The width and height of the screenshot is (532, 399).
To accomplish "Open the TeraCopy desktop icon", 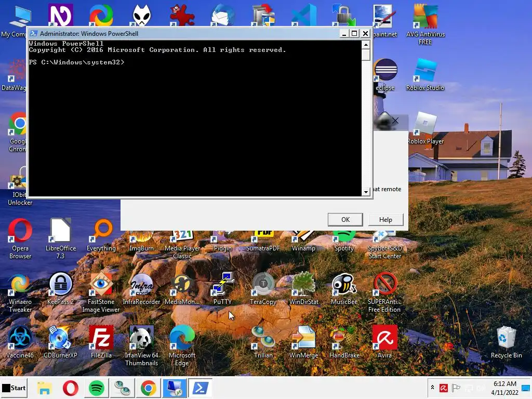I will pos(263,289).
